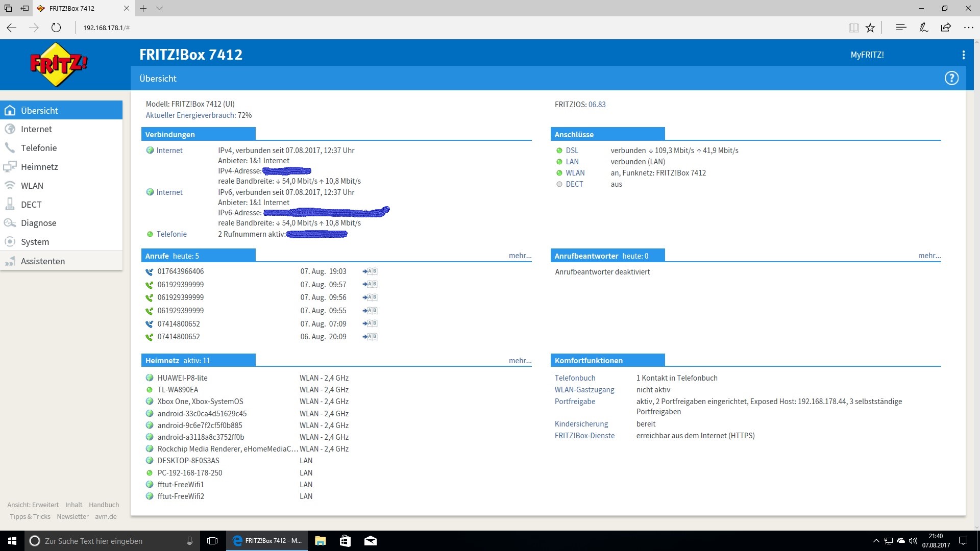Open the Edge share icon
980x551 pixels.
click(x=946, y=28)
